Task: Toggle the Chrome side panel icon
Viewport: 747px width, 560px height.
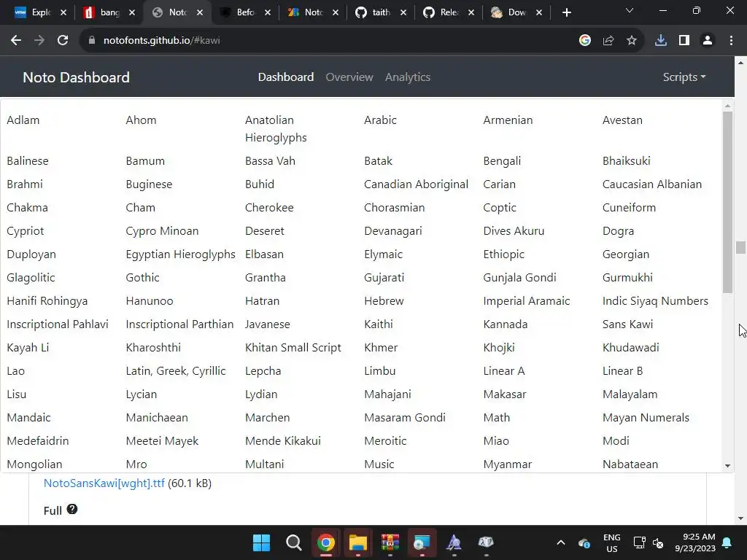Action: pos(684,41)
